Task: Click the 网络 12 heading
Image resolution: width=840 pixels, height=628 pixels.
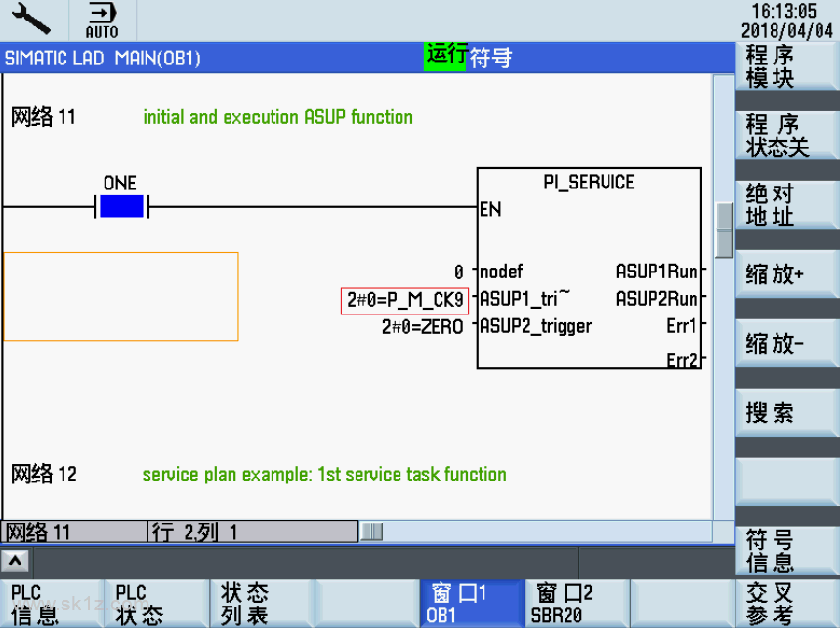Action: (44, 474)
